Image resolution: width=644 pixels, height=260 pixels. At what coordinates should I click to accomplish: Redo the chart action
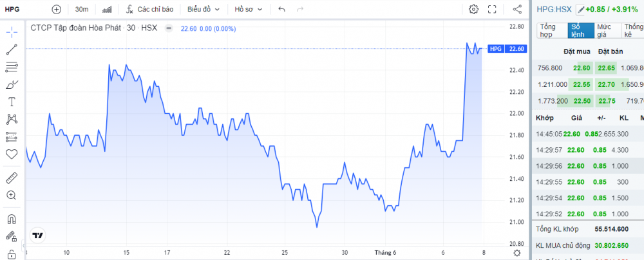click(x=300, y=9)
